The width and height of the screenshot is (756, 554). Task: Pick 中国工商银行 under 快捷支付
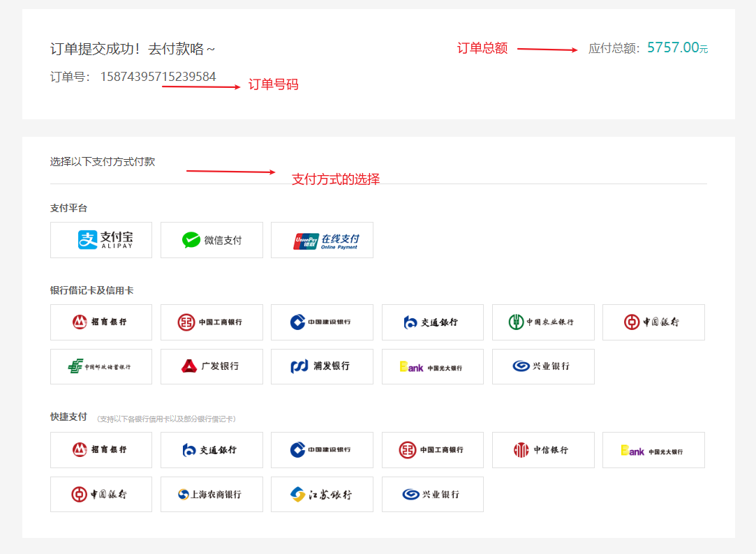pos(433,450)
